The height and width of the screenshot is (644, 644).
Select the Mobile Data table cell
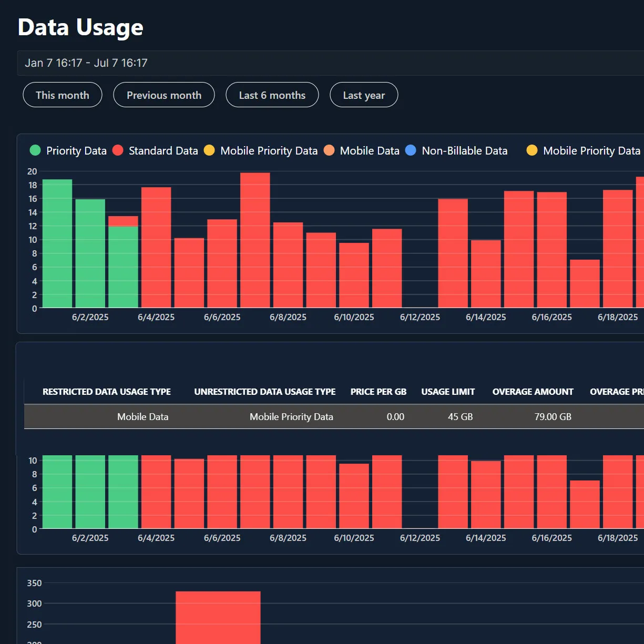[x=143, y=417]
